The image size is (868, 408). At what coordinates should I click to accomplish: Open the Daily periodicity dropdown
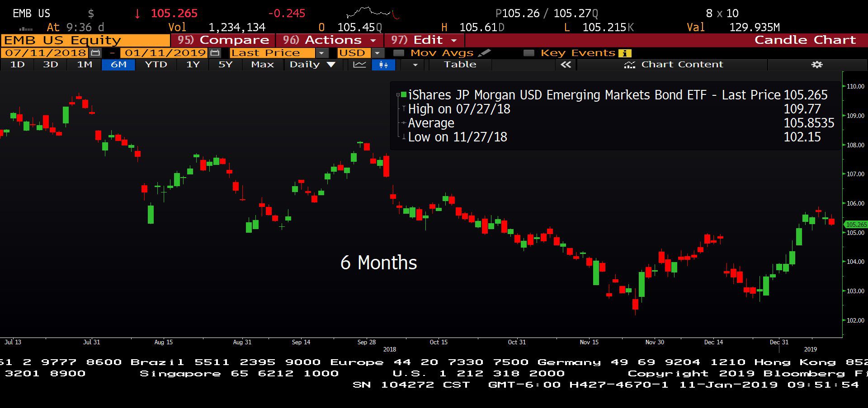(x=312, y=65)
